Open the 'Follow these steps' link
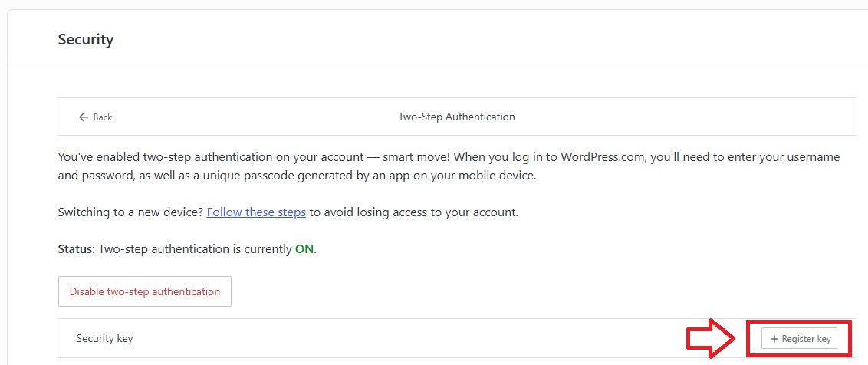The height and width of the screenshot is (365, 868). (256, 212)
